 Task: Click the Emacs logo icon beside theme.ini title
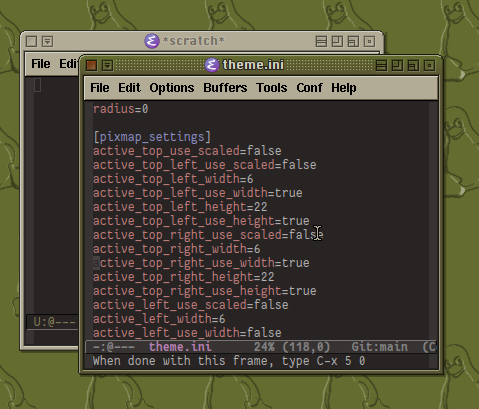click(x=212, y=65)
